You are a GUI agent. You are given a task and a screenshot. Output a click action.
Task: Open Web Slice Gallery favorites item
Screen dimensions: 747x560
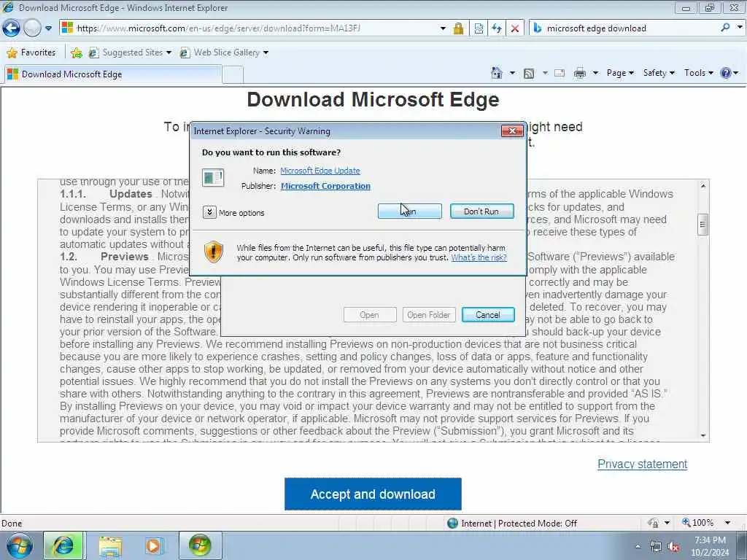click(x=224, y=52)
